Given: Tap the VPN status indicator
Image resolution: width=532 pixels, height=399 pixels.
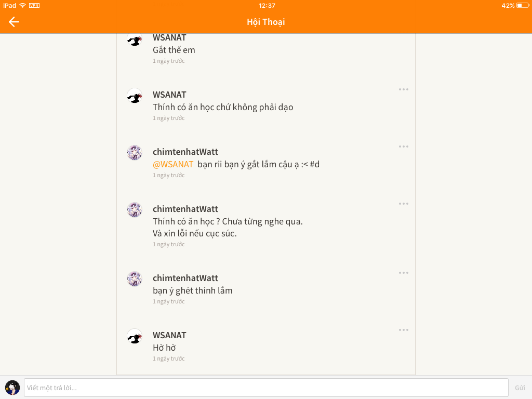Looking at the screenshot, I should tap(34, 5).
